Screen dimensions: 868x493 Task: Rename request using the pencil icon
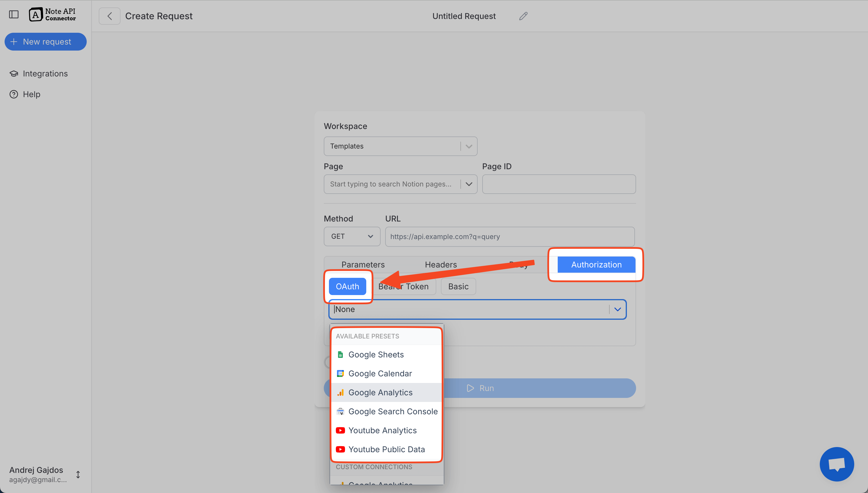coord(523,16)
